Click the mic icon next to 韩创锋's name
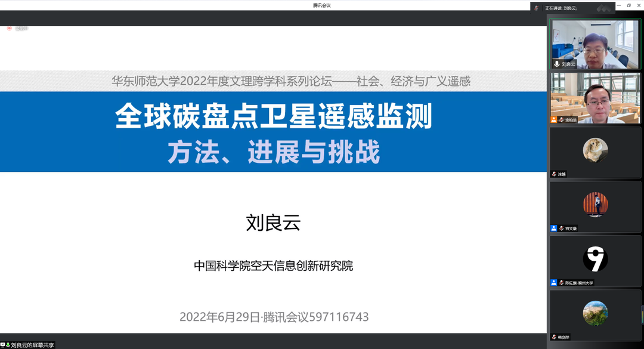 (553, 336)
